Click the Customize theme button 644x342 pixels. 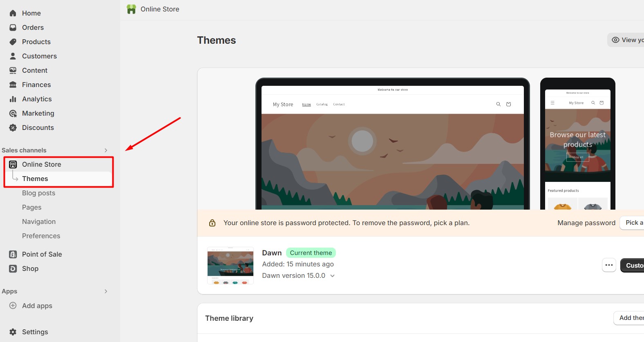click(x=632, y=265)
